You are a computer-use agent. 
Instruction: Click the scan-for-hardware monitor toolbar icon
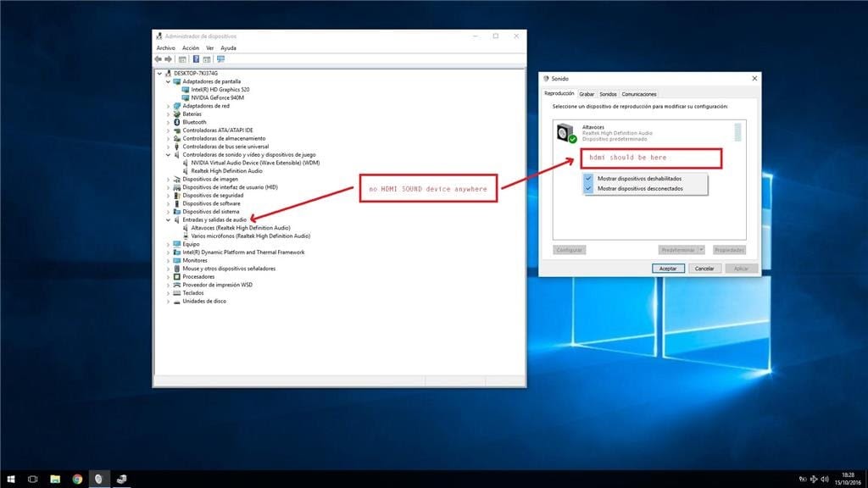pyautogui.click(x=220, y=59)
